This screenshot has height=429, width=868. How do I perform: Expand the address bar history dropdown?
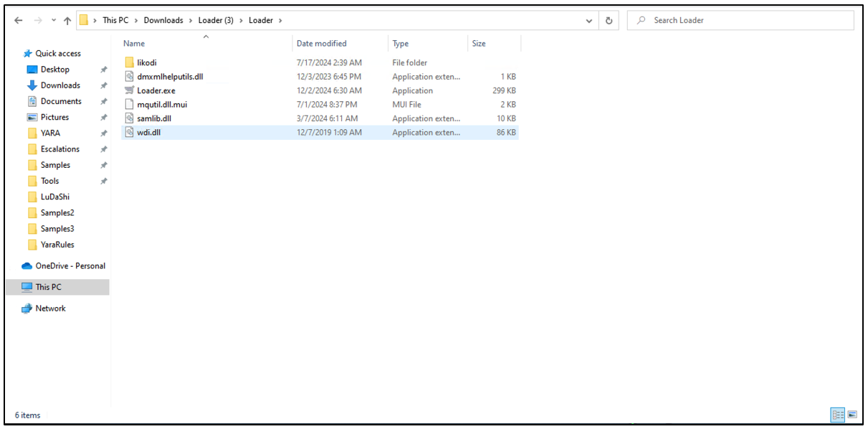[x=589, y=21]
